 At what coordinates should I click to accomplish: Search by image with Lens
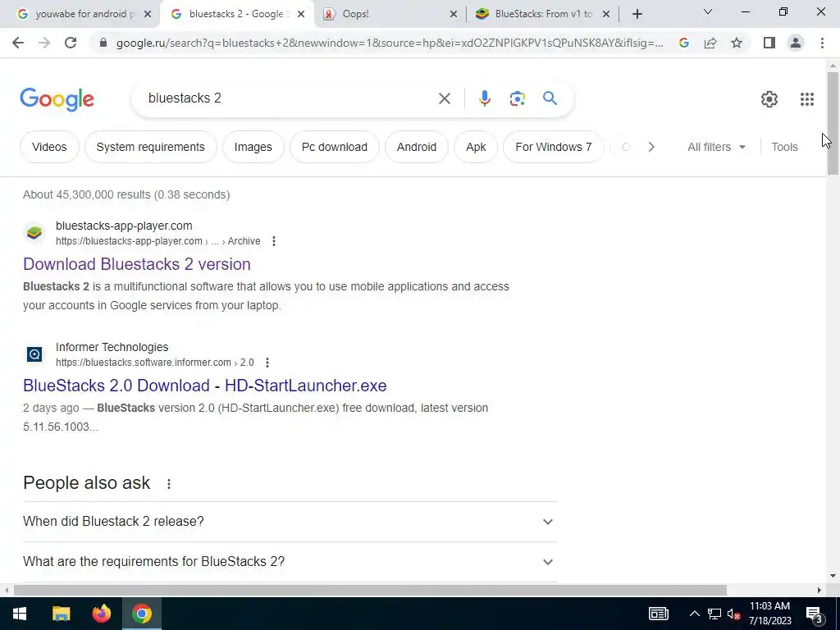click(x=517, y=98)
